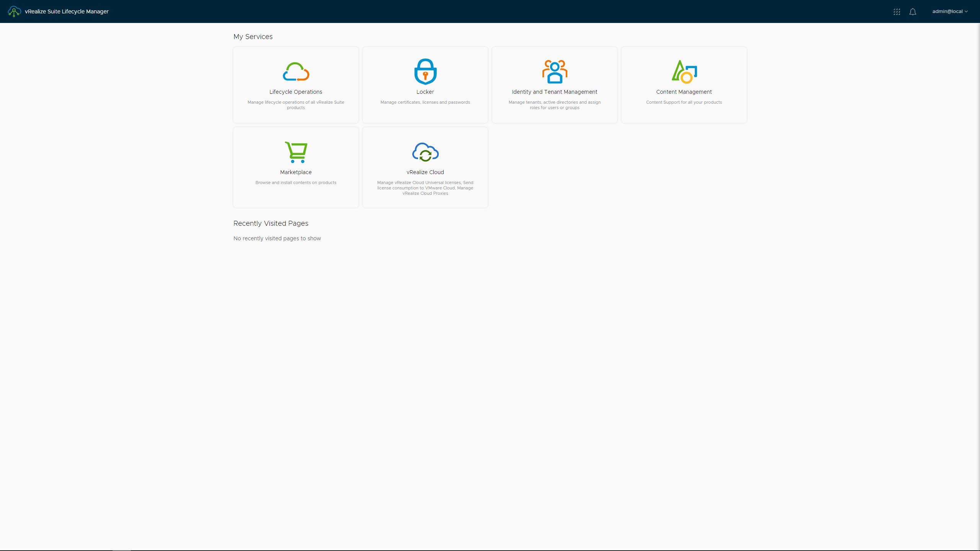Click the 'Recently Visited Pages' heading
This screenshot has height=551, width=980.
point(271,223)
